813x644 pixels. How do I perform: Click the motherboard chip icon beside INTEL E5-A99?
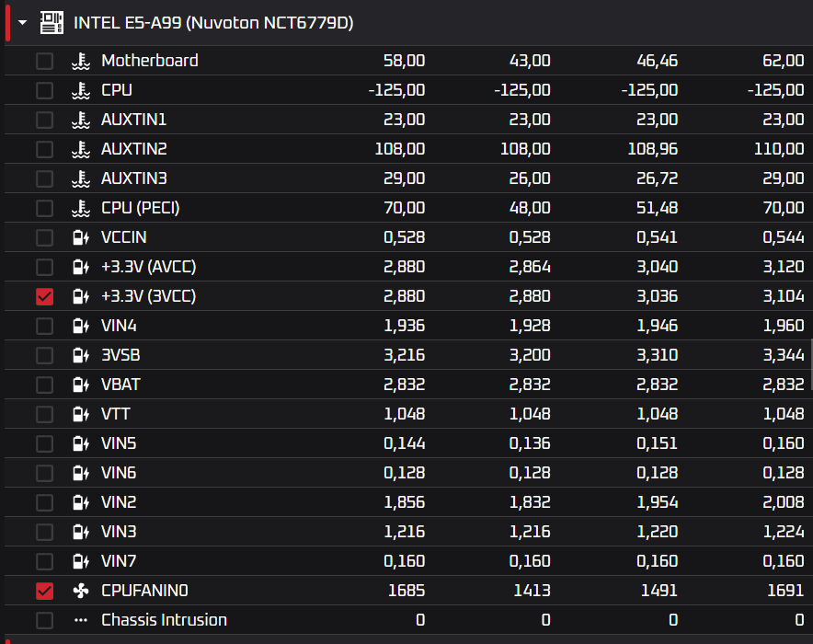pos(52,23)
